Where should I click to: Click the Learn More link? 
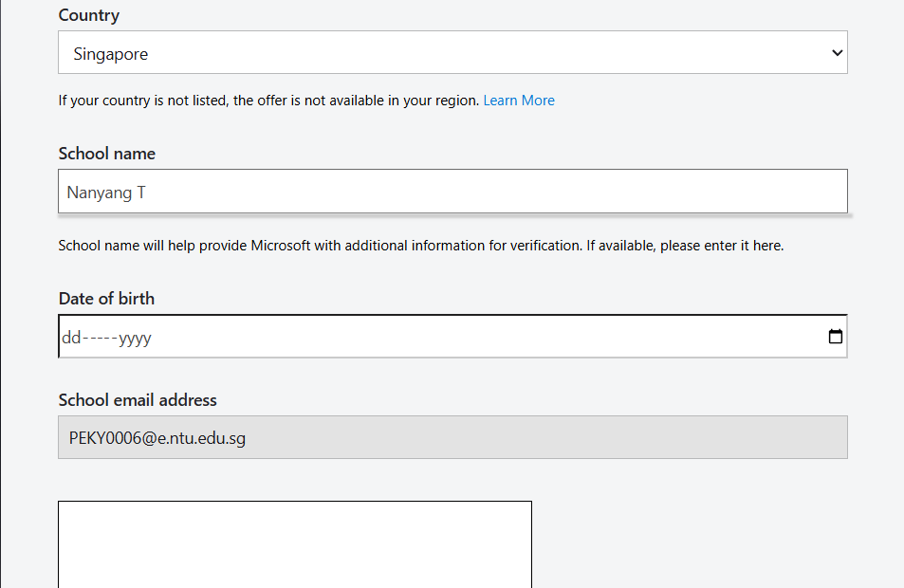519,101
